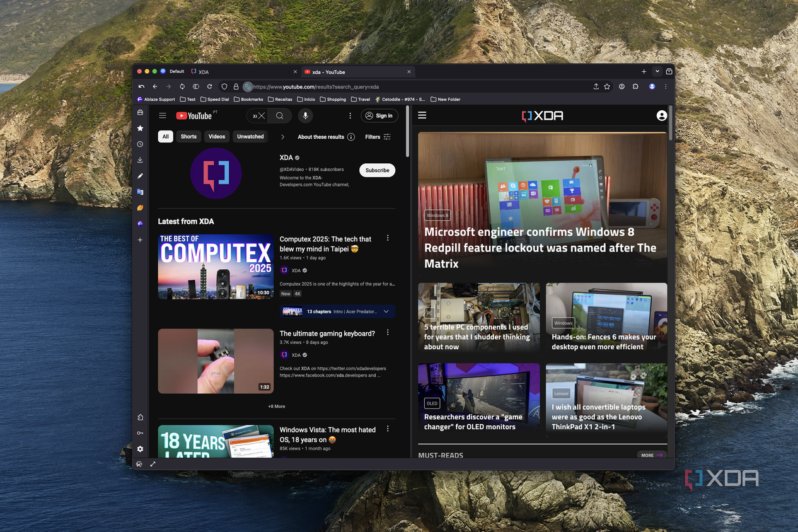This screenshot has width=798, height=532.
Task: Open the OLED game changer article
Action: (473, 422)
